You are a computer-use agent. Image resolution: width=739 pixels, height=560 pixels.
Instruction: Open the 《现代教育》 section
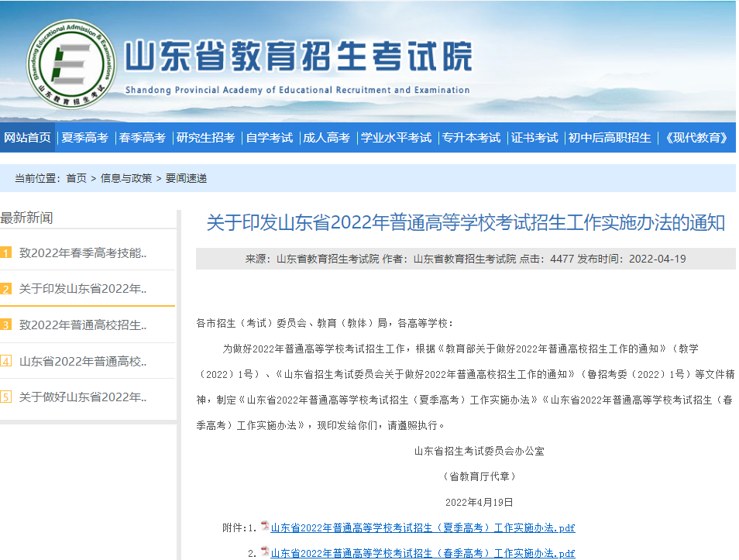(696, 137)
